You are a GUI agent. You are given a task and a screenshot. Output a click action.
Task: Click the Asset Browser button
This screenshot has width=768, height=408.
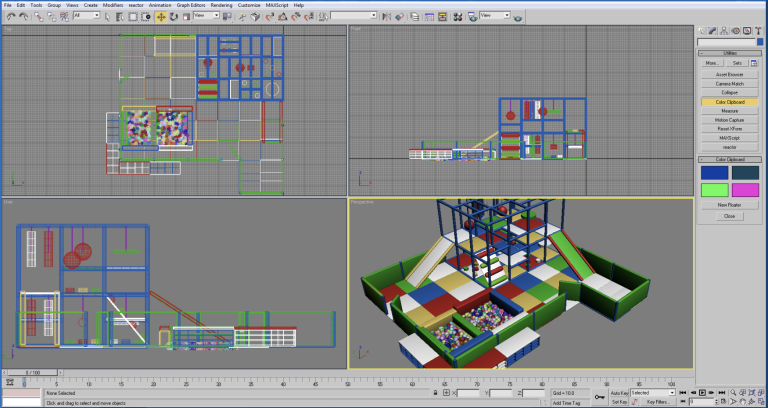[729, 74]
